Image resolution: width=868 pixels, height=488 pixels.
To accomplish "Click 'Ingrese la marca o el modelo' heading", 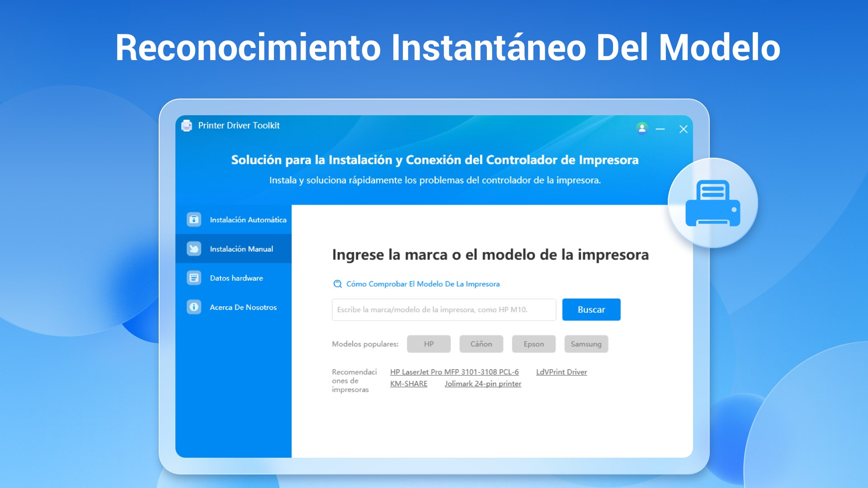I will (x=491, y=255).
